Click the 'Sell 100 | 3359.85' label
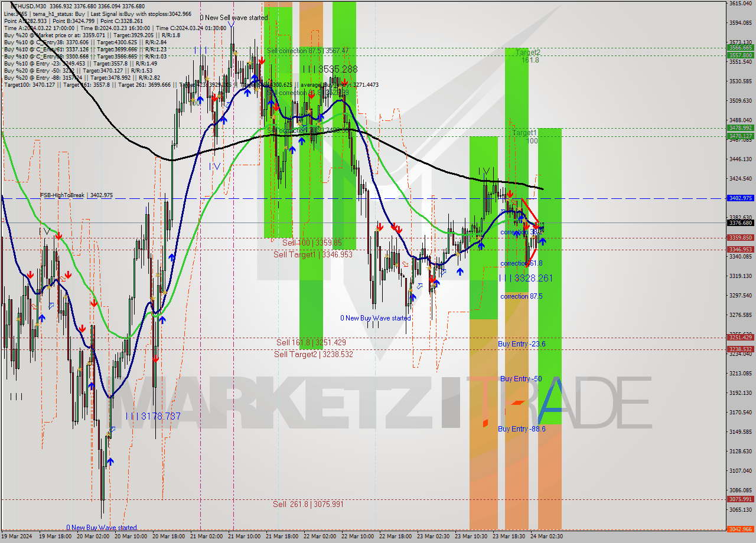Image resolution: width=756 pixels, height=543 pixels. tap(312, 243)
